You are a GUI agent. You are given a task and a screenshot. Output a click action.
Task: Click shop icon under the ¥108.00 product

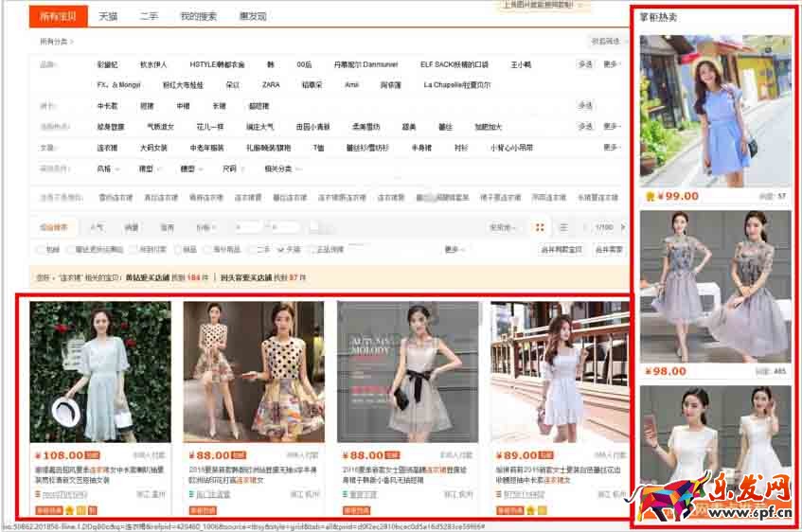click(x=35, y=494)
